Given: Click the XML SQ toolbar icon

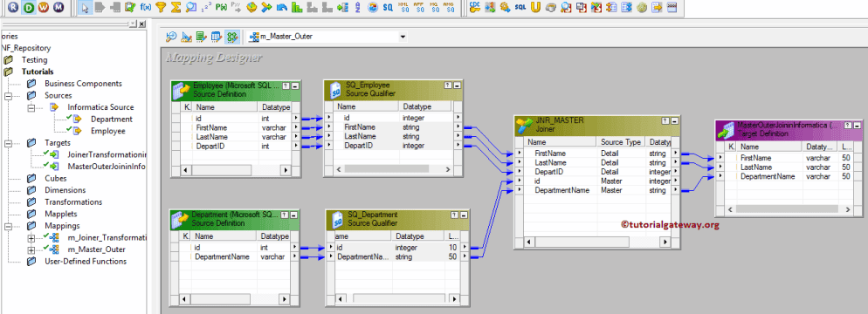Looking at the screenshot, I should 404,7.
